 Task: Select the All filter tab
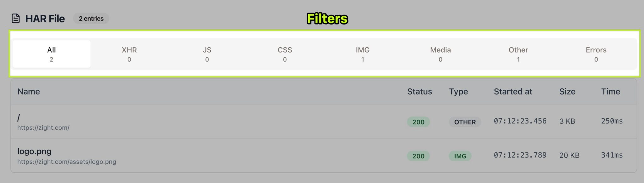tap(51, 54)
